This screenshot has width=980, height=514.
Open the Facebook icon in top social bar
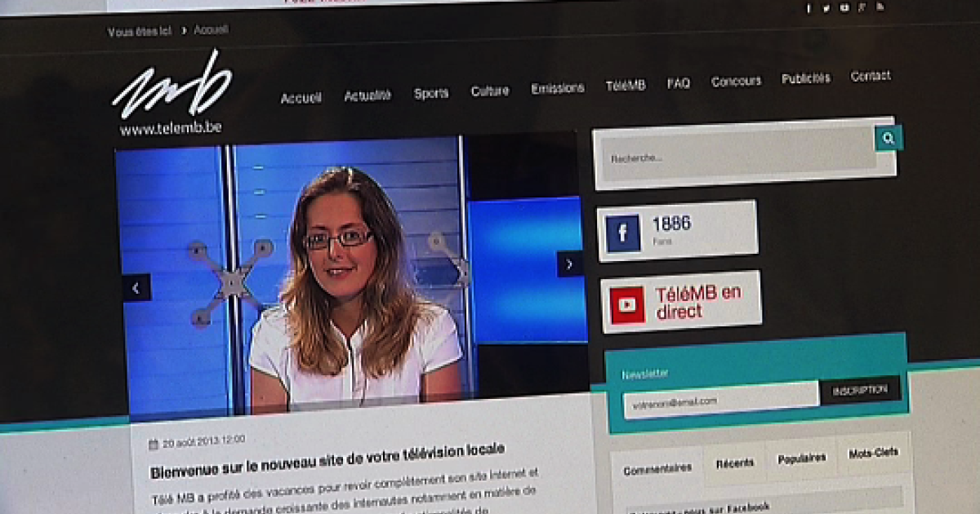point(808,7)
